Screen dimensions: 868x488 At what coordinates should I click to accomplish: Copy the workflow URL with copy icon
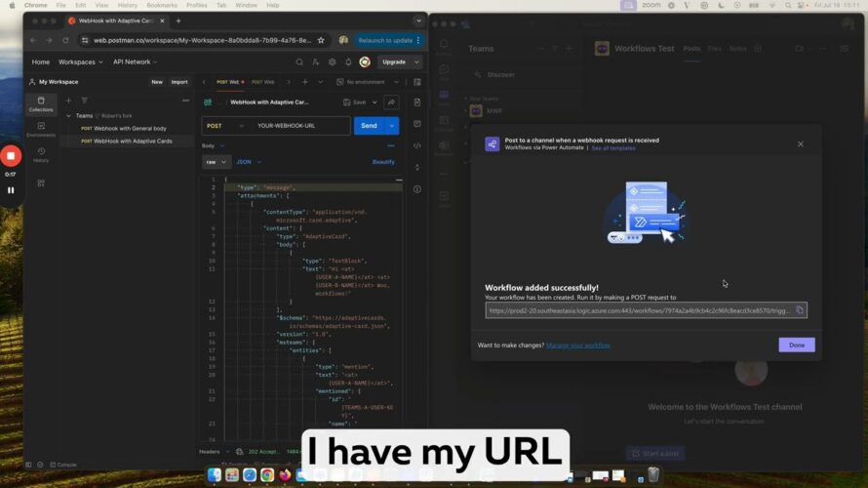click(x=800, y=310)
